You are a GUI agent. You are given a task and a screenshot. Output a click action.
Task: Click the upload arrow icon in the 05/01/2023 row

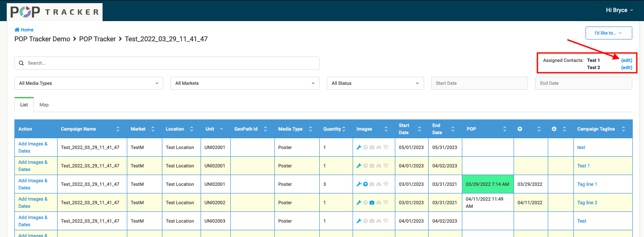point(366,147)
